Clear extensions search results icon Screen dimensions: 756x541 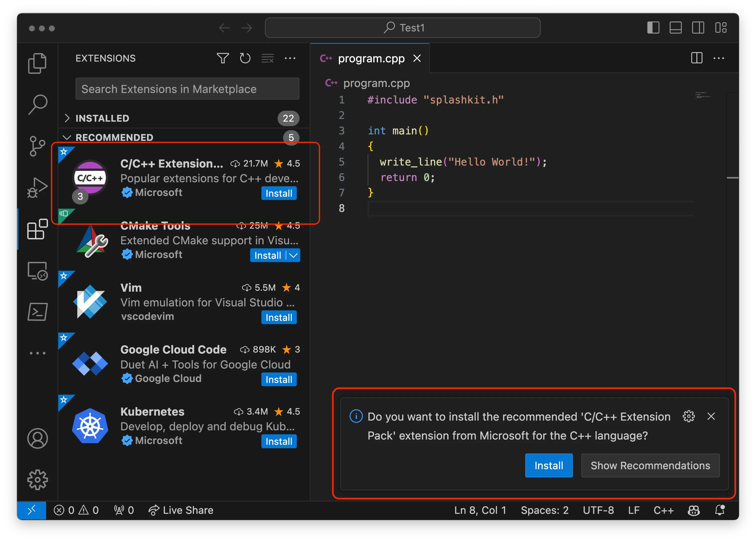(x=267, y=58)
